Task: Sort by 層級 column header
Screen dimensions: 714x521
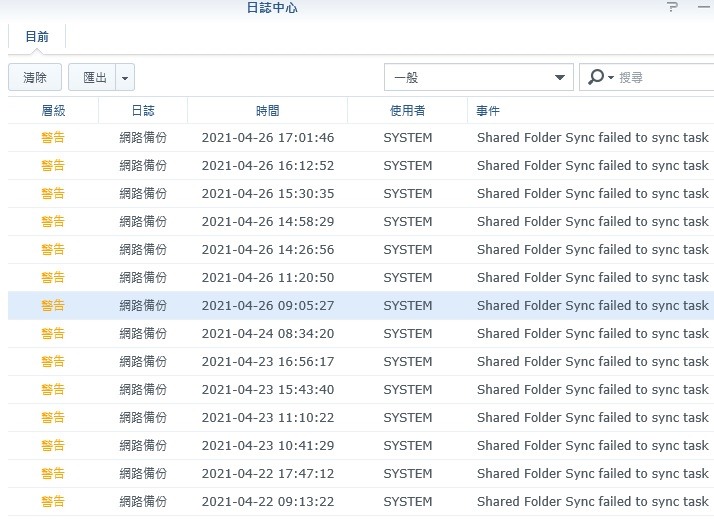Action: [x=53, y=110]
